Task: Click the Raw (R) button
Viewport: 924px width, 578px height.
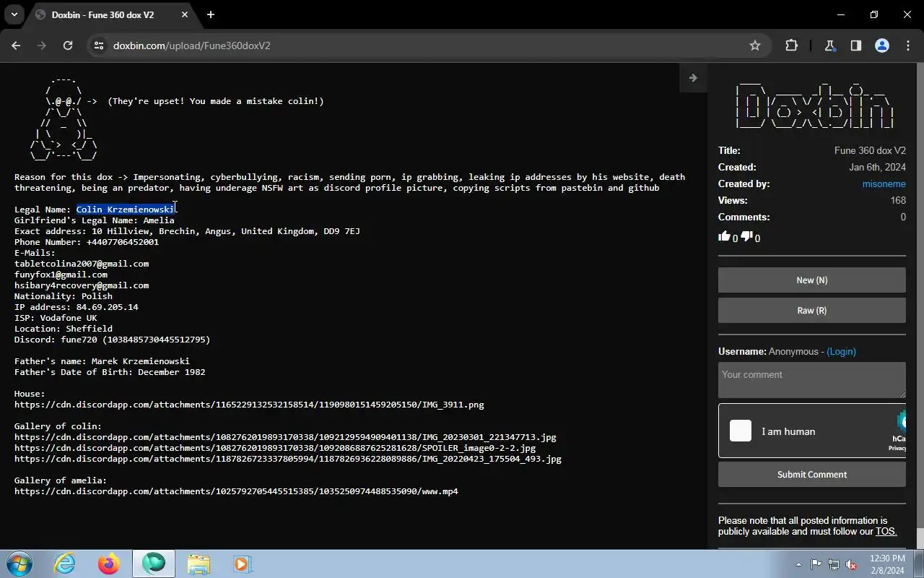Action: coord(811,311)
